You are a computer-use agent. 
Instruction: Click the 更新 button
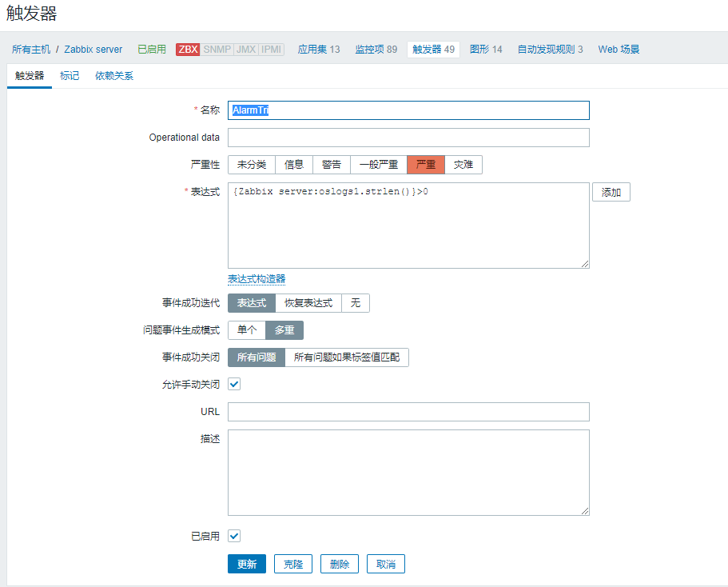(x=247, y=564)
